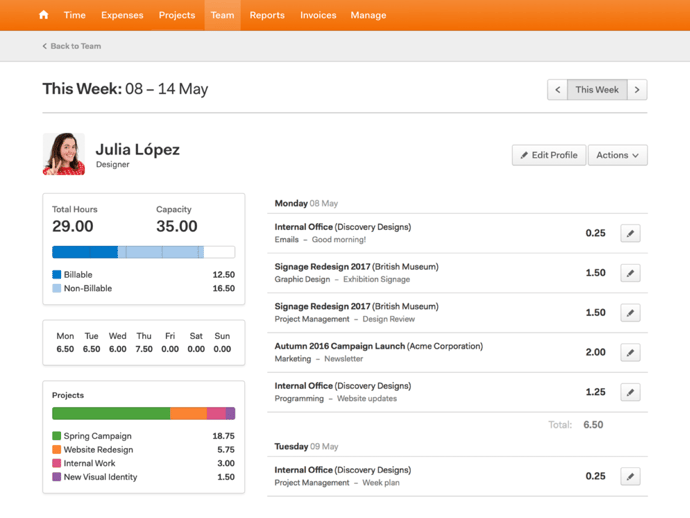Open the Time tab
This screenshot has width=690, height=518.
coord(75,15)
